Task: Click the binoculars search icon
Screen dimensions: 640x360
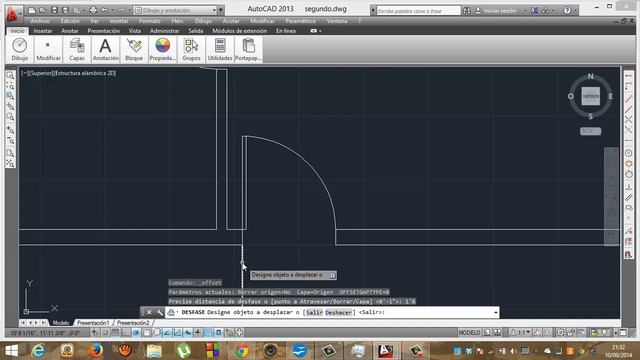Action: tap(467, 11)
